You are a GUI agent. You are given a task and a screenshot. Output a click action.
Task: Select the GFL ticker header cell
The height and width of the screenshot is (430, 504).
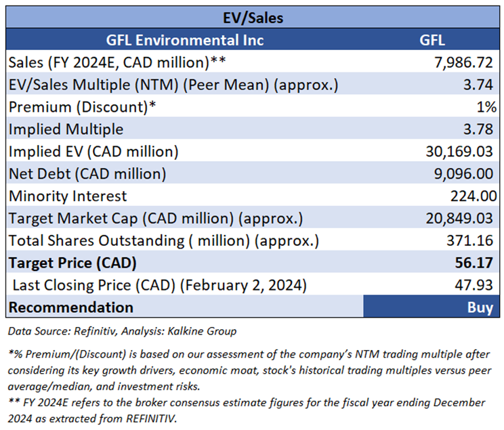click(432, 40)
